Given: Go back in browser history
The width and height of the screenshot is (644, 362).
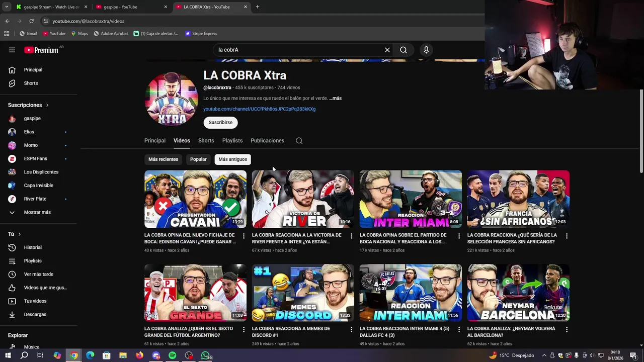Looking at the screenshot, I should [x=7, y=21].
